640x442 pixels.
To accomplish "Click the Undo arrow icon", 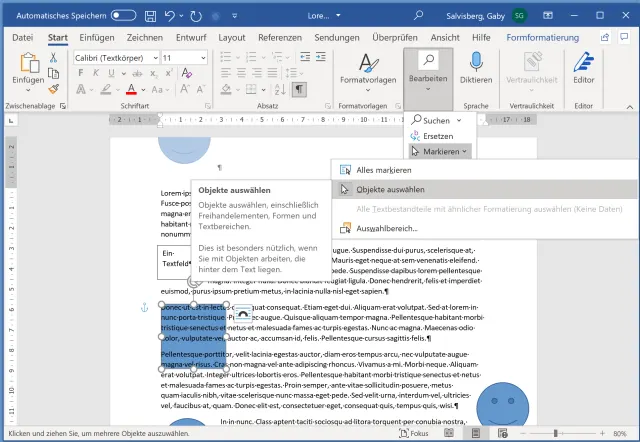I will pos(172,16).
